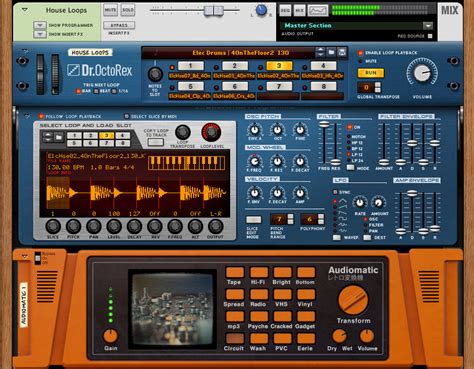The width and height of the screenshot is (474, 369).
Task: Click the browse loop folder icon in slot panel
Action: point(59,137)
